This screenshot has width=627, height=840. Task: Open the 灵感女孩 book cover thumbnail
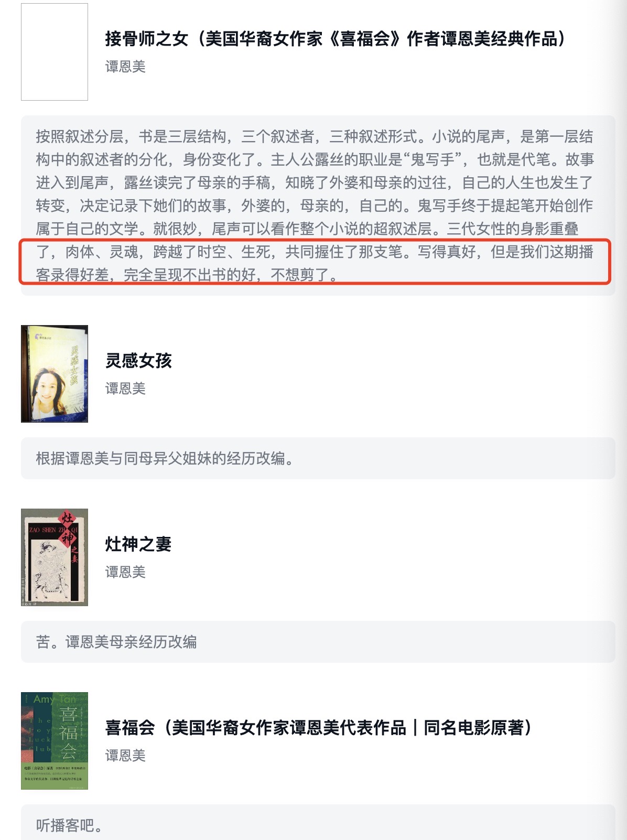pos(55,374)
